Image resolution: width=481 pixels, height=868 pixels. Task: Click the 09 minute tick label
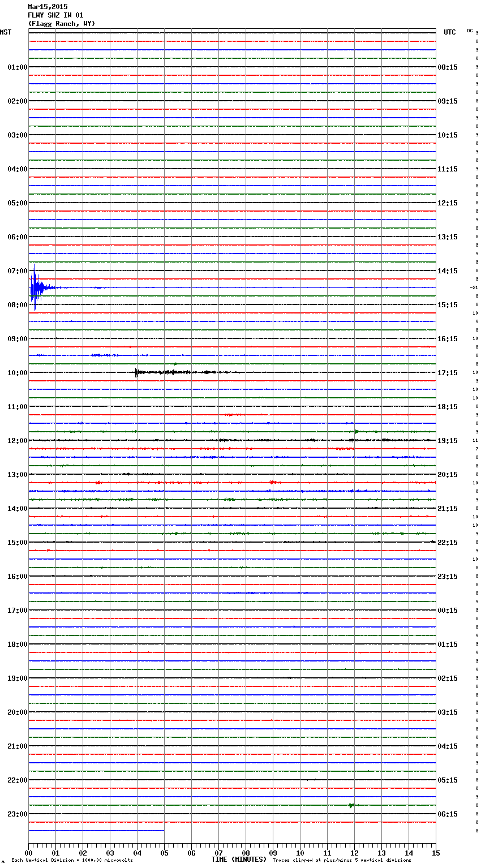[x=273, y=853]
